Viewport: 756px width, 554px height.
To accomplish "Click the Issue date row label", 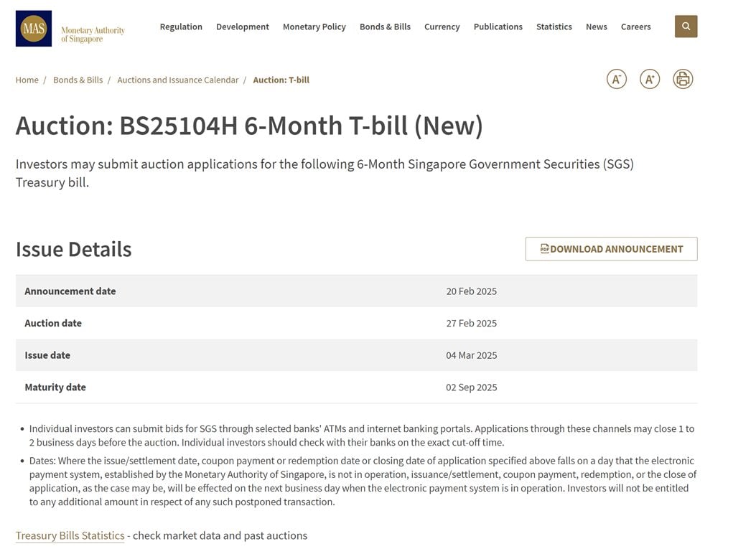I will [x=47, y=355].
